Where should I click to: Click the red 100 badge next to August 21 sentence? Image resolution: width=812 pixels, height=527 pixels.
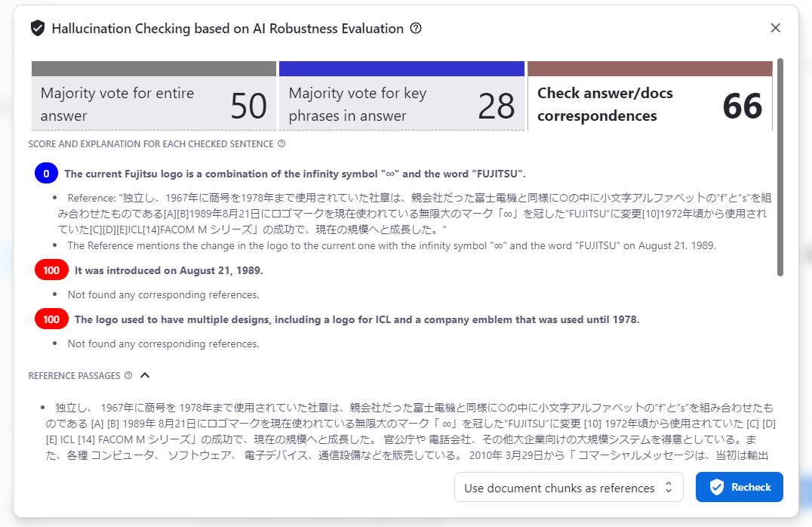(51, 269)
